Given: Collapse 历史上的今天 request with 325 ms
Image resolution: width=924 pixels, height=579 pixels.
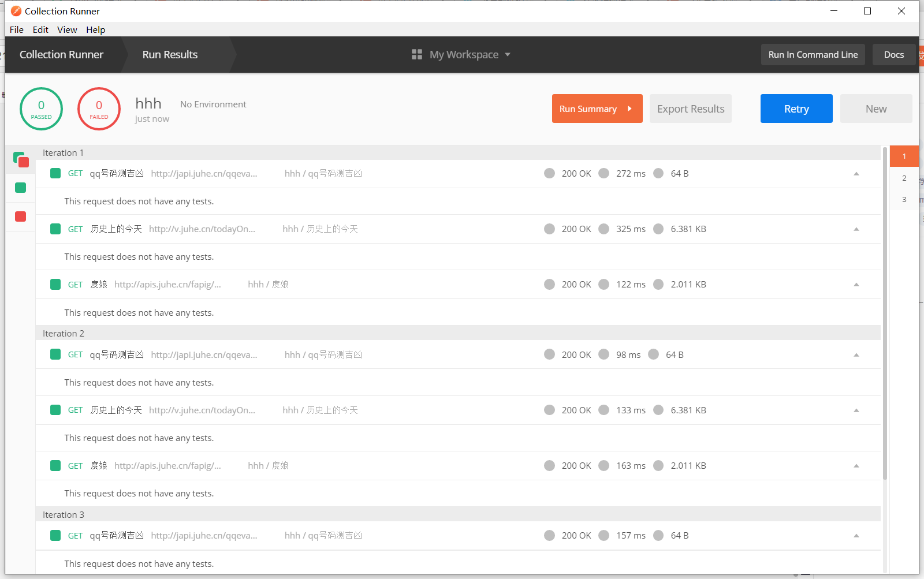Looking at the screenshot, I should point(856,229).
